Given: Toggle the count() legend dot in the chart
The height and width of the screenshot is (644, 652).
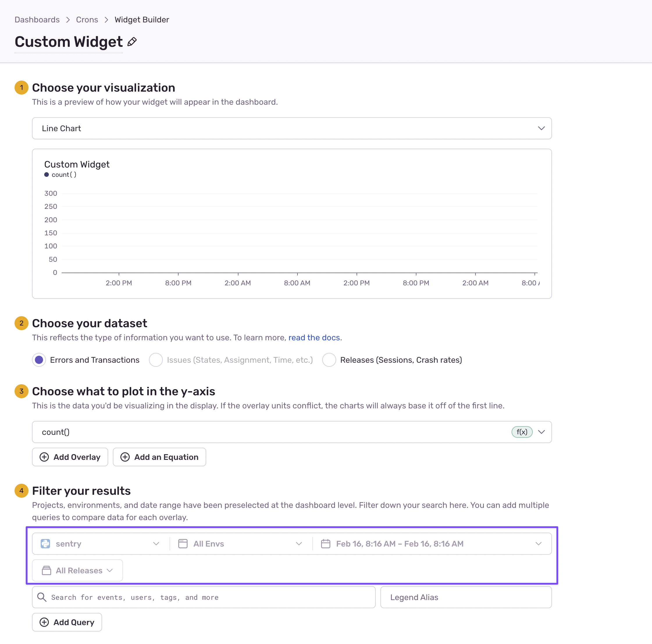Looking at the screenshot, I should [47, 175].
